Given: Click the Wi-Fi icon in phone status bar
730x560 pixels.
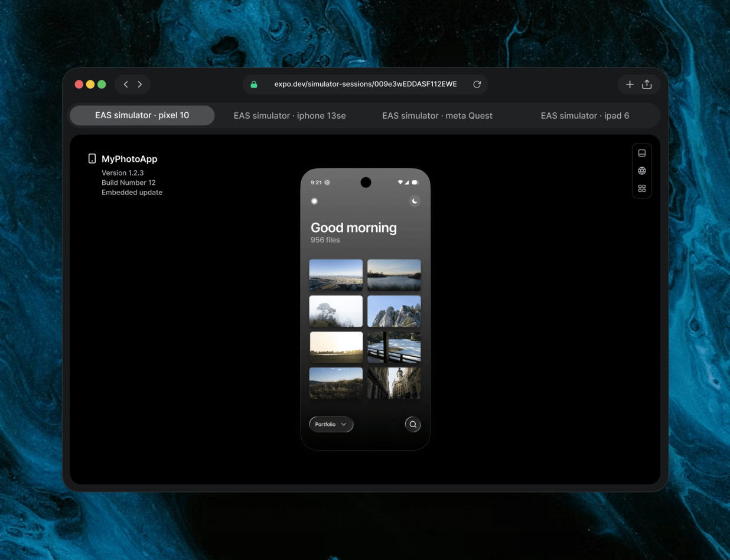Looking at the screenshot, I should [401, 183].
